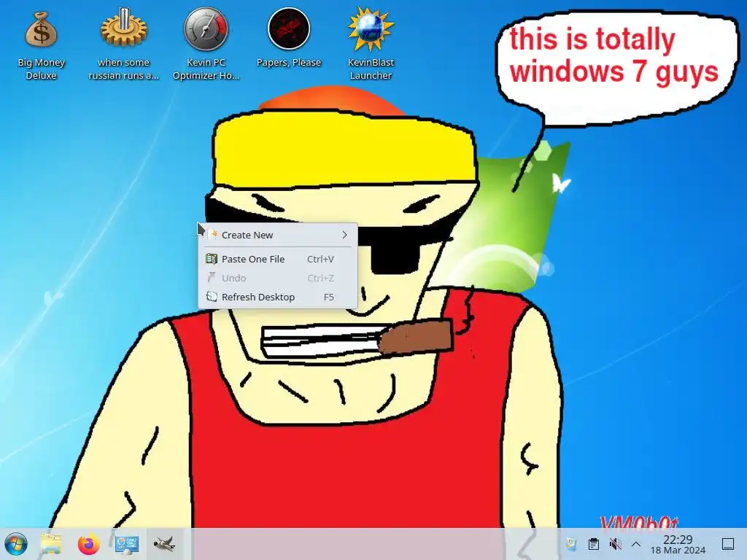This screenshot has width=747, height=560.
Task: Expand hidden system tray icons
Action: click(636, 544)
